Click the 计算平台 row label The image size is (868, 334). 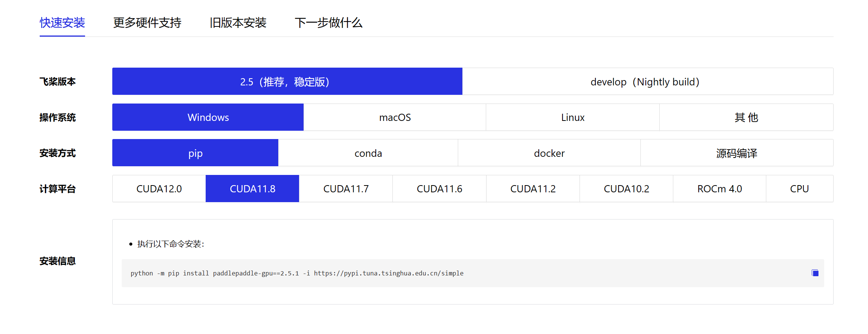pyautogui.click(x=57, y=189)
